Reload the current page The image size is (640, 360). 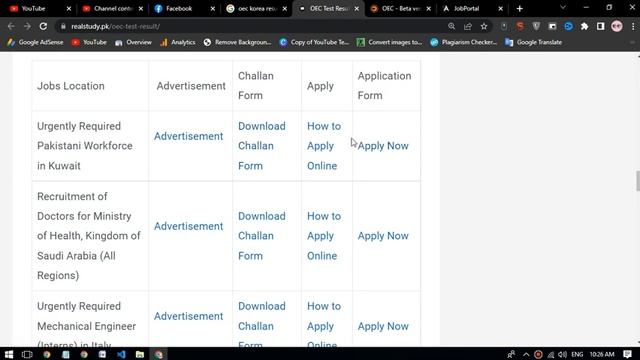point(43,26)
